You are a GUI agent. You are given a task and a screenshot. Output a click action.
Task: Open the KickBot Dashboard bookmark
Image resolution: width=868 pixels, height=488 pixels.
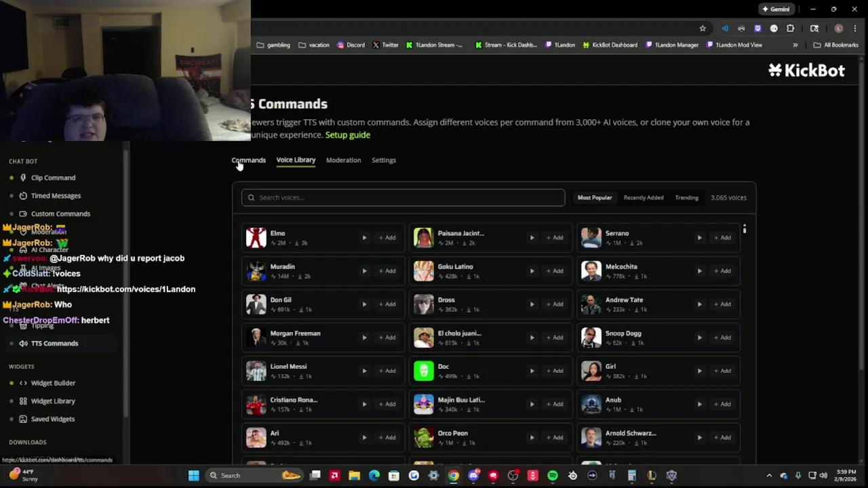coord(610,45)
